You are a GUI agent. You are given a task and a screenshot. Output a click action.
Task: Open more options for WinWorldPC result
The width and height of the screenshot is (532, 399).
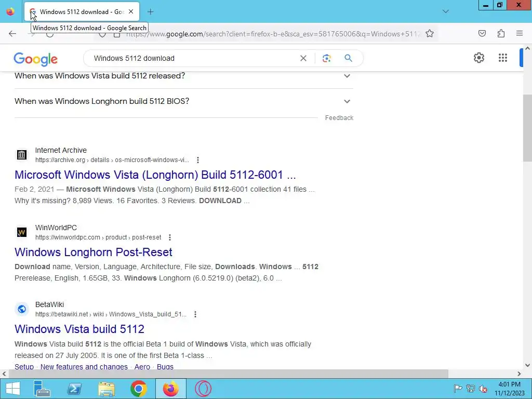point(170,237)
